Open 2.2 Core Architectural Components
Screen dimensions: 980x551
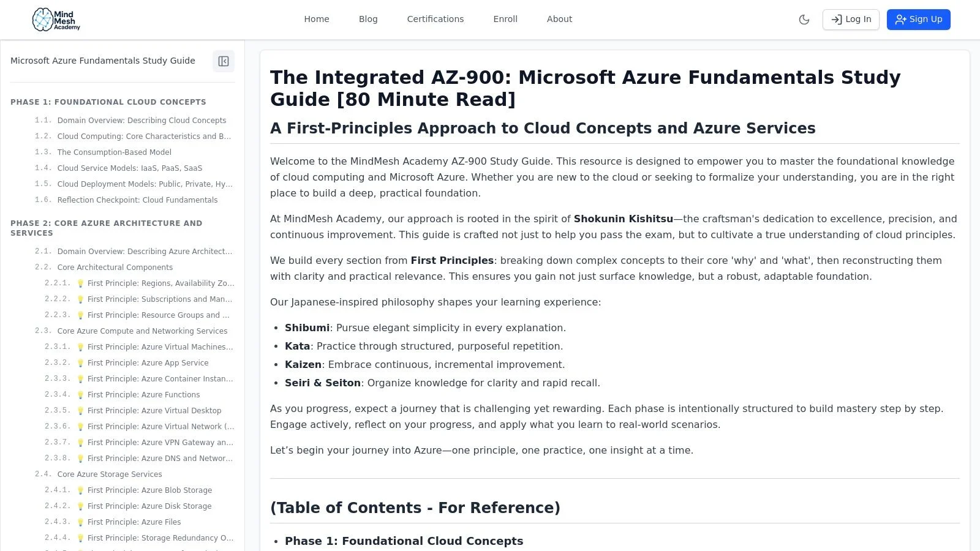click(115, 268)
